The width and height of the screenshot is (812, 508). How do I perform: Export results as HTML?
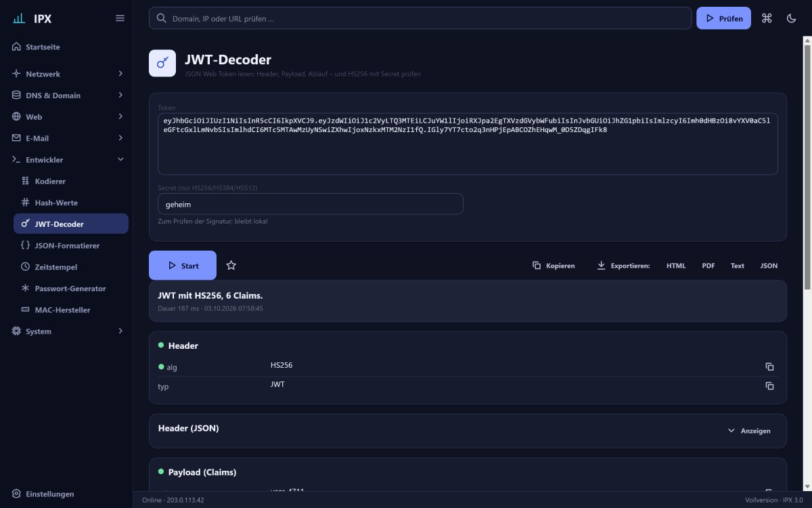tap(676, 266)
